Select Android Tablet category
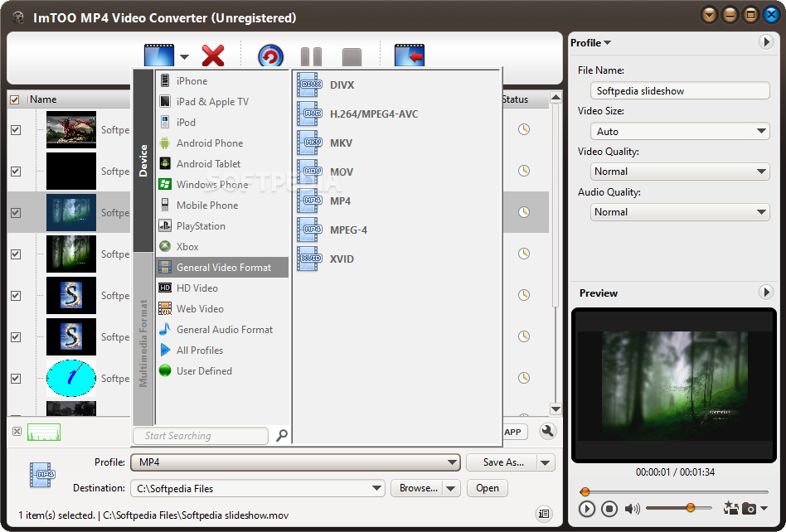Viewport: 786px width, 532px height. pos(222,164)
